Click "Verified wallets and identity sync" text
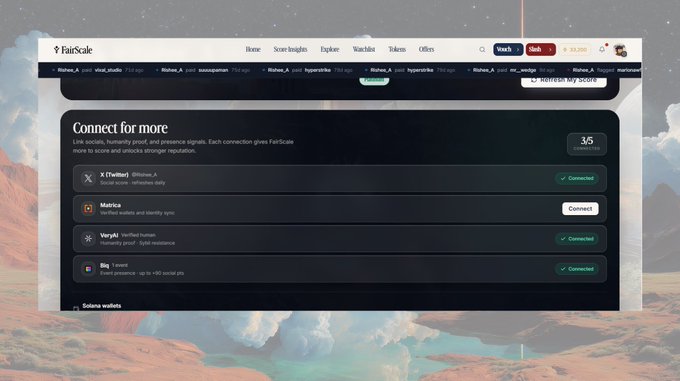Image resolution: width=680 pixels, height=381 pixels. click(x=137, y=213)
